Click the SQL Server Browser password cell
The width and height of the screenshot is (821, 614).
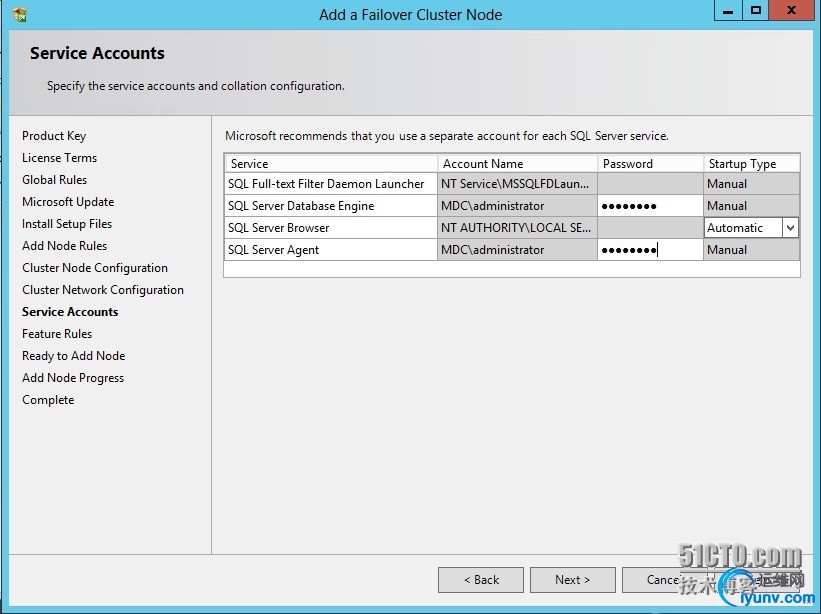pos(650,228)
